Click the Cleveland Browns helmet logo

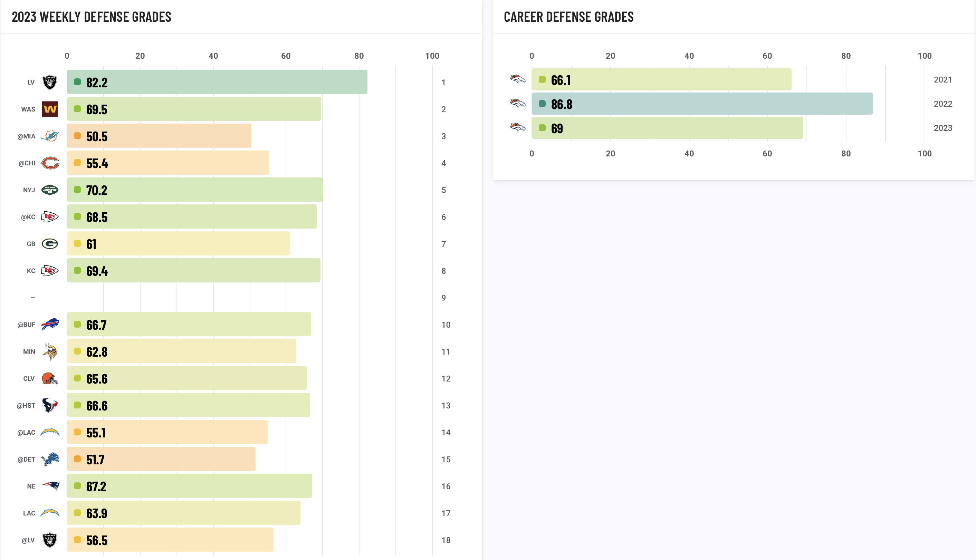[50, 378]
